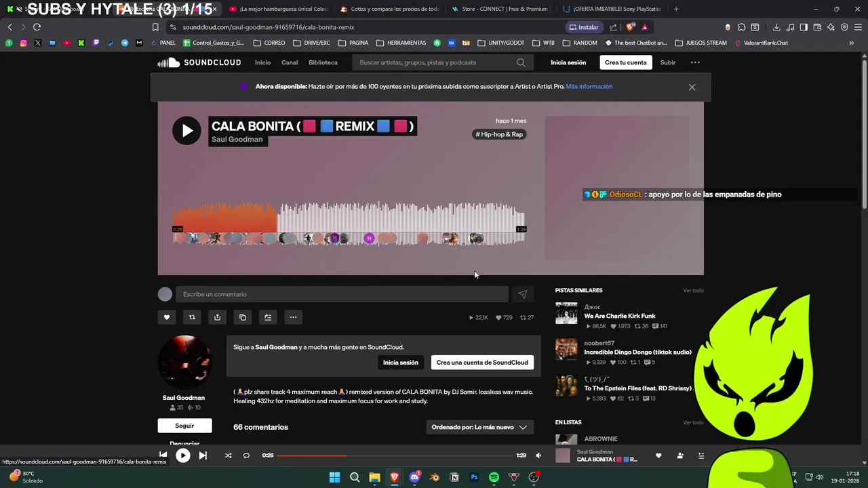Screen dimensions: 868x488
Task: Open the JUEGOS STREAM bookmark folder
Action: point(701,43)
